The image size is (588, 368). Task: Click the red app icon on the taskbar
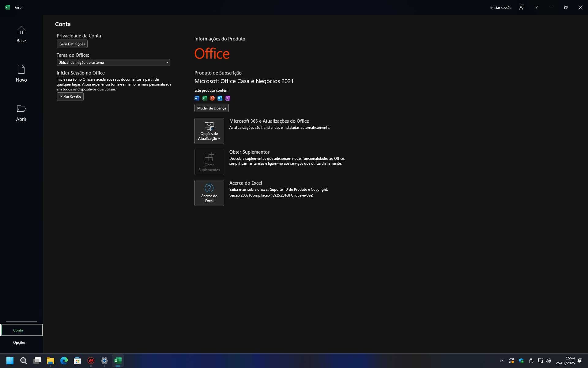[91, 361]
